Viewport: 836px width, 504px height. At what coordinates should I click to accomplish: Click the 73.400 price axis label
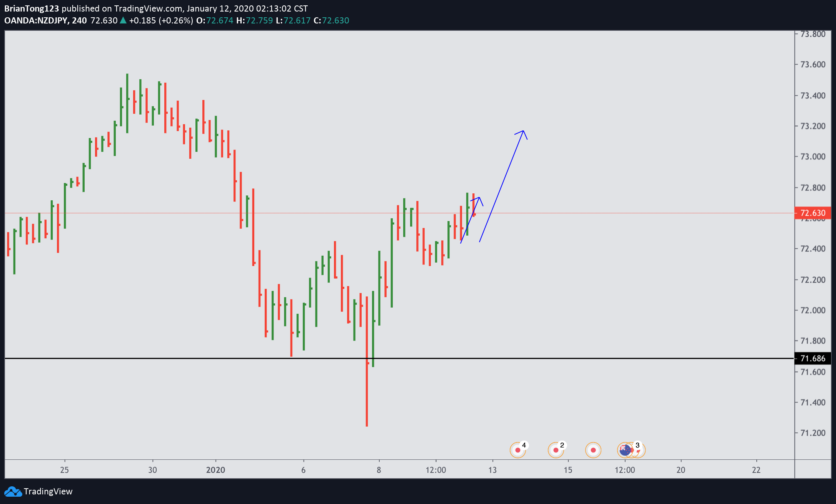813,95
